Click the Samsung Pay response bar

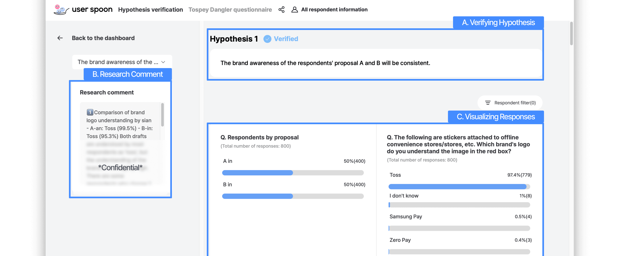(x=459, y=228)
